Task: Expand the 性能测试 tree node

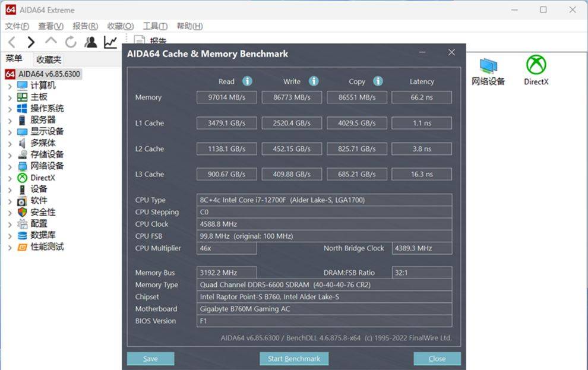Action: (10, 247)
